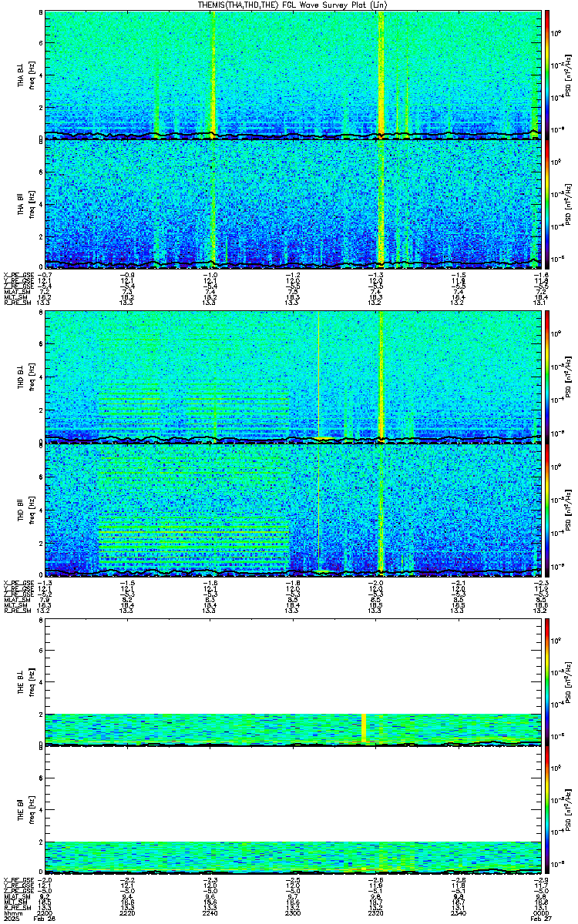Click the blank white area above THE B‖ spectrogram
Image resolution: width=578 pixels, height=924 pixels.
point(293,794)
